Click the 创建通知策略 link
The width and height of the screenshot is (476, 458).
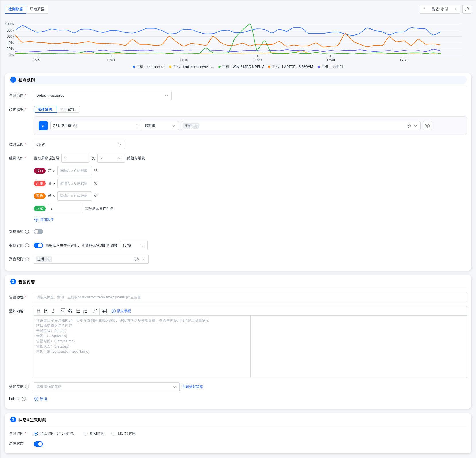(x=193, y=387)
